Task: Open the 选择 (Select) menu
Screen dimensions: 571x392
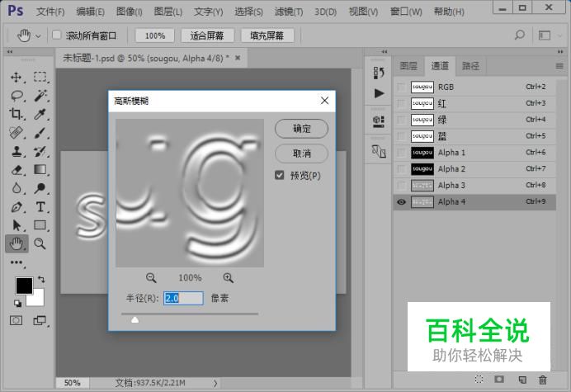Action: tap(248, 12)
